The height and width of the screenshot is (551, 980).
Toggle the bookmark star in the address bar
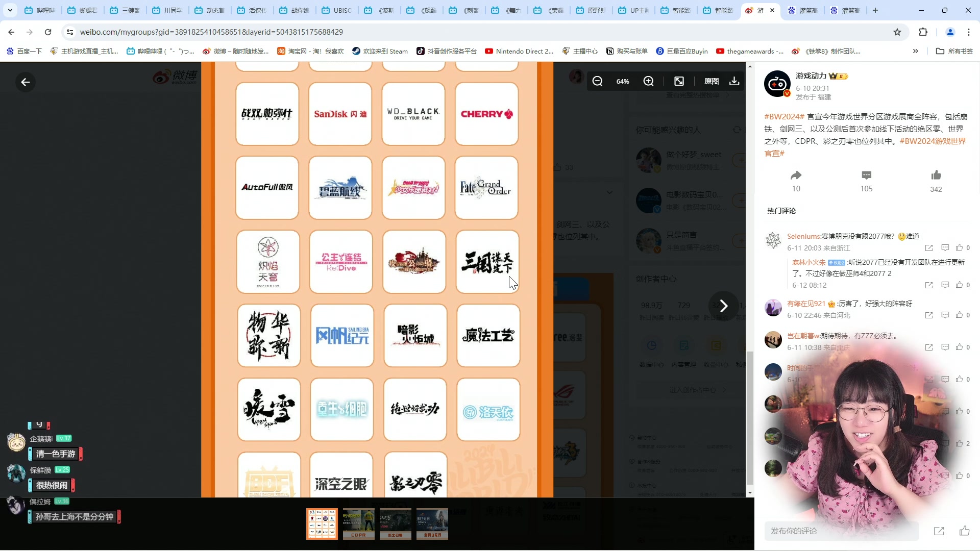897,32
